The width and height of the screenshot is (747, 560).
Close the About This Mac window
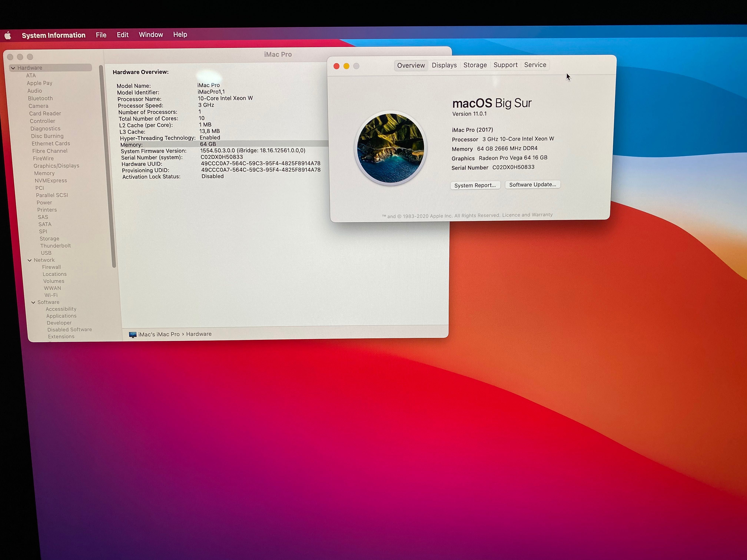(336, 66)
